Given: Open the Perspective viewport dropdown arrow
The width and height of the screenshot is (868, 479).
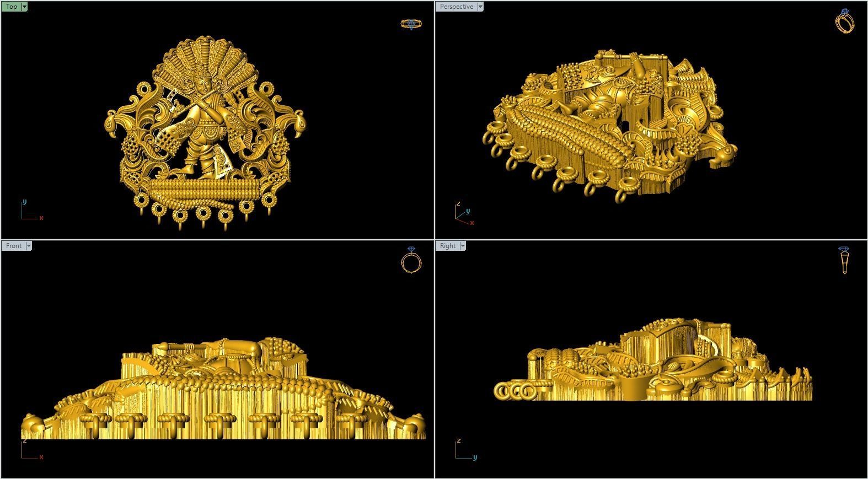Looking at the screenshot, I should point(480,7).
